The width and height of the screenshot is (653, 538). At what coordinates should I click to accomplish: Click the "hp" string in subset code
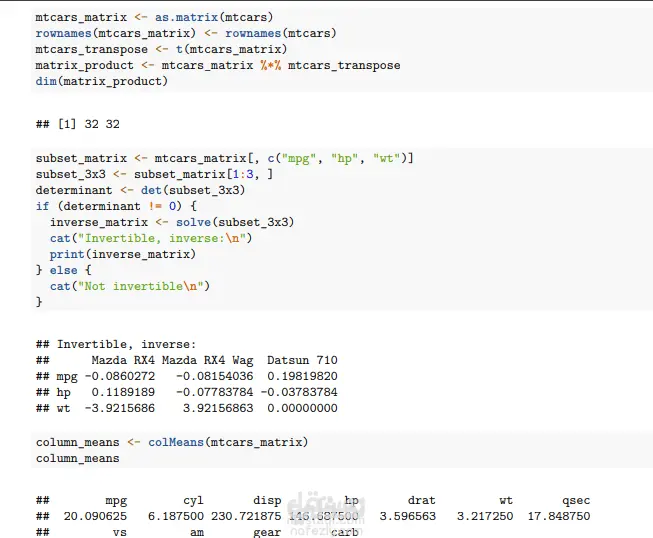click(x=344, y=158)
